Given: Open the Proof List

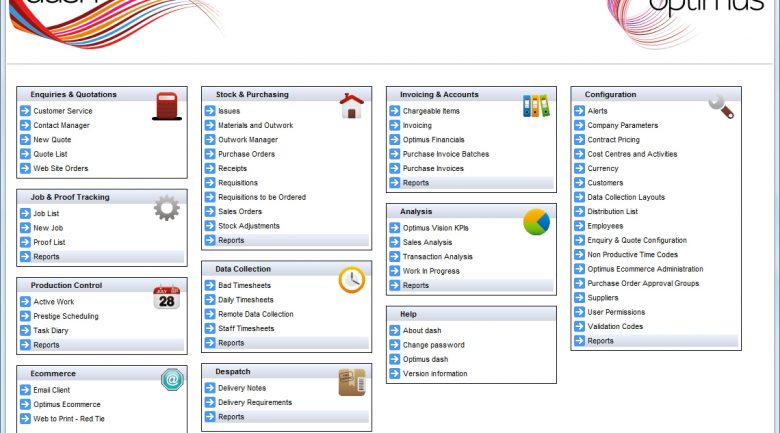Looking at the screenshot, I should [49, 242].
